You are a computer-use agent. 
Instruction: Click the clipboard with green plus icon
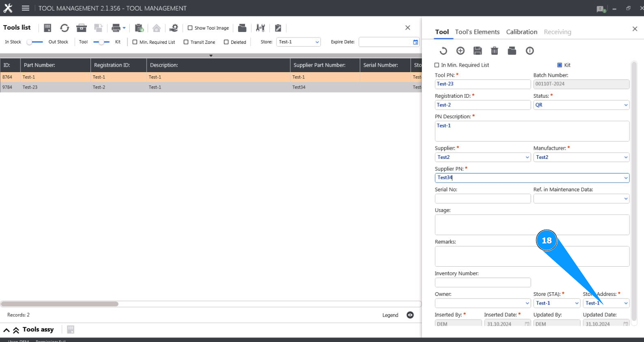(139, 28)
